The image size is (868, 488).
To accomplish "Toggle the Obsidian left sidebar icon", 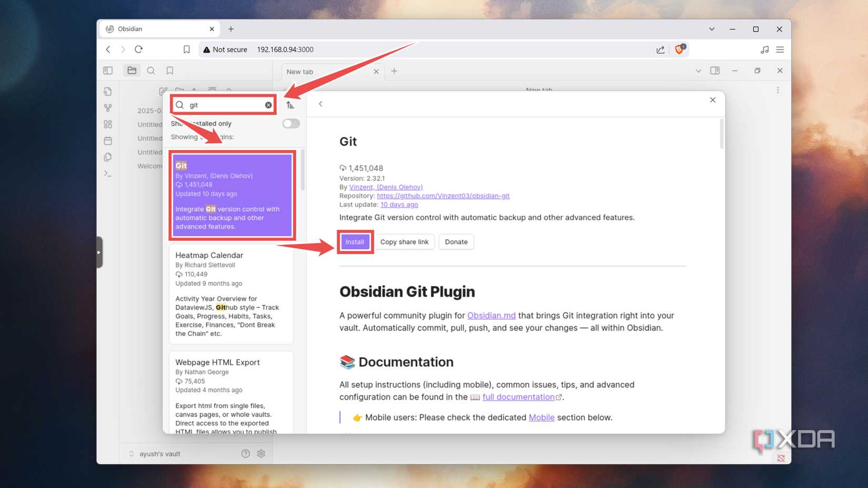I will (x=108, y=70).
